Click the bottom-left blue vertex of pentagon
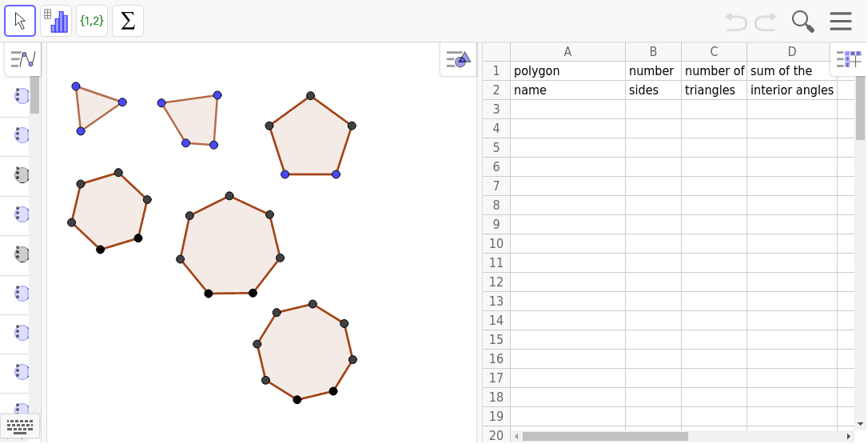 pos(285,174)
